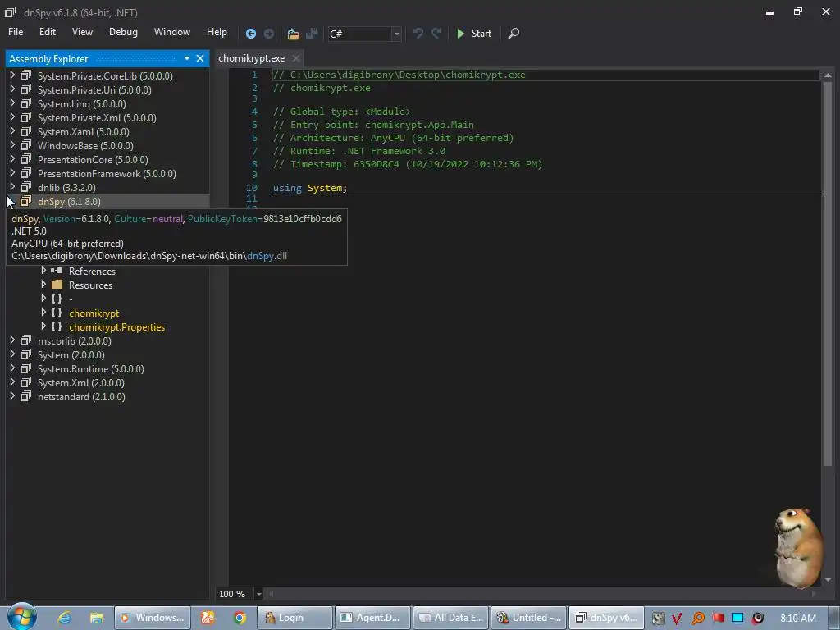The width and height of the screenshot is (840, 630).
Task: Expand the PresentationCore assembly node
Action: click(x=12, y=159)
